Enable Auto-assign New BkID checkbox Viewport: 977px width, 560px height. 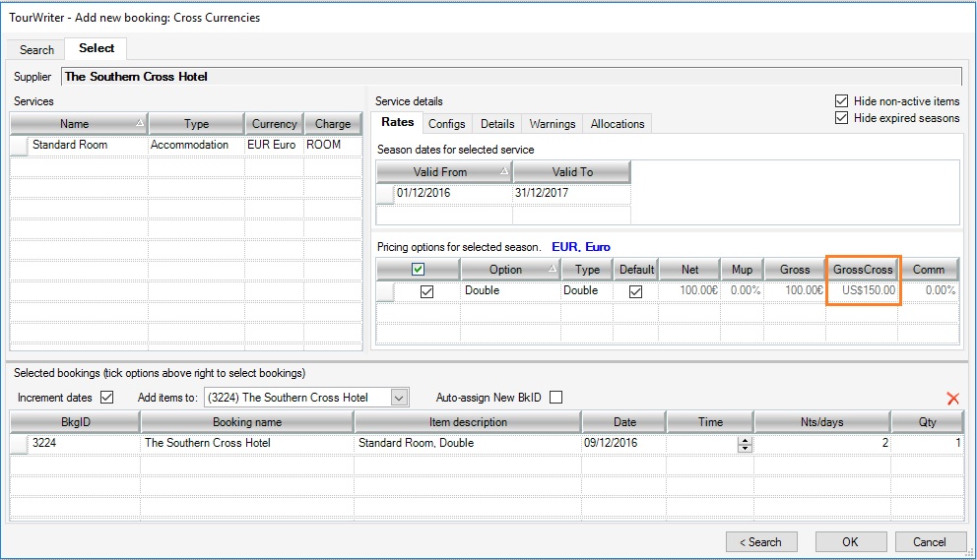coord(556,398)
